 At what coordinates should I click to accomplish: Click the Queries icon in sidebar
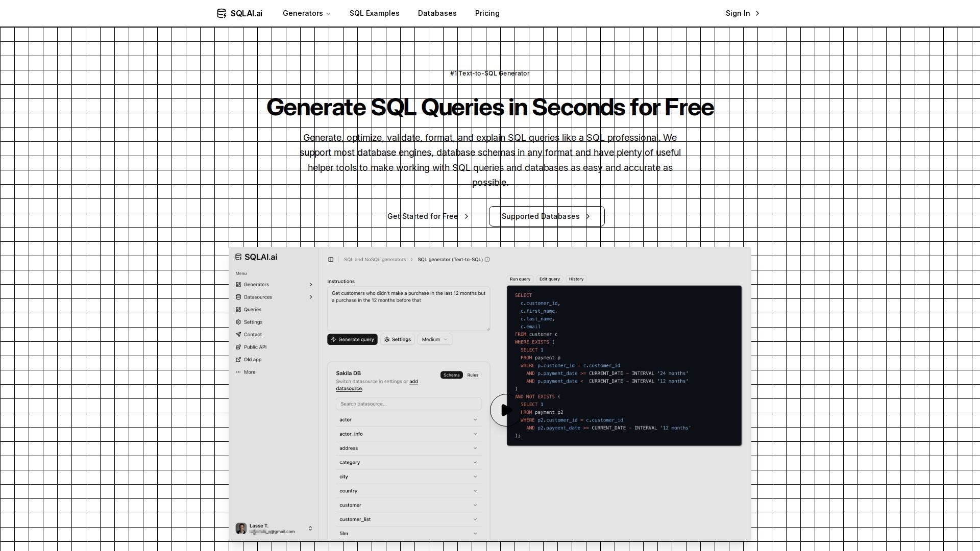[x=238, y=310]
